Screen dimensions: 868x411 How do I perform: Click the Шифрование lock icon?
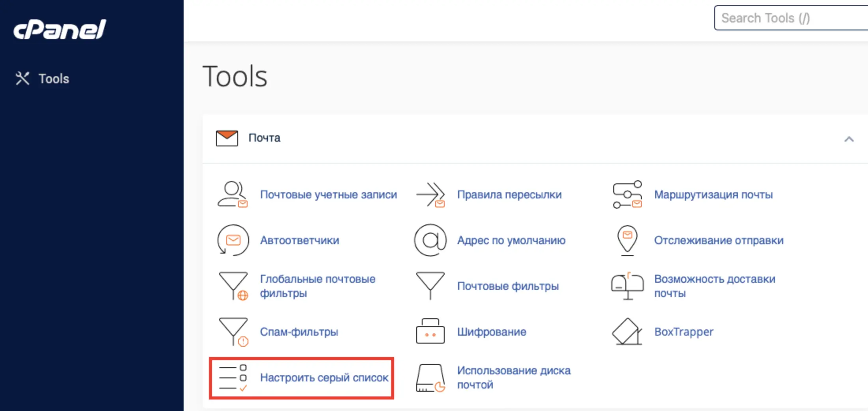click(430, 331)
